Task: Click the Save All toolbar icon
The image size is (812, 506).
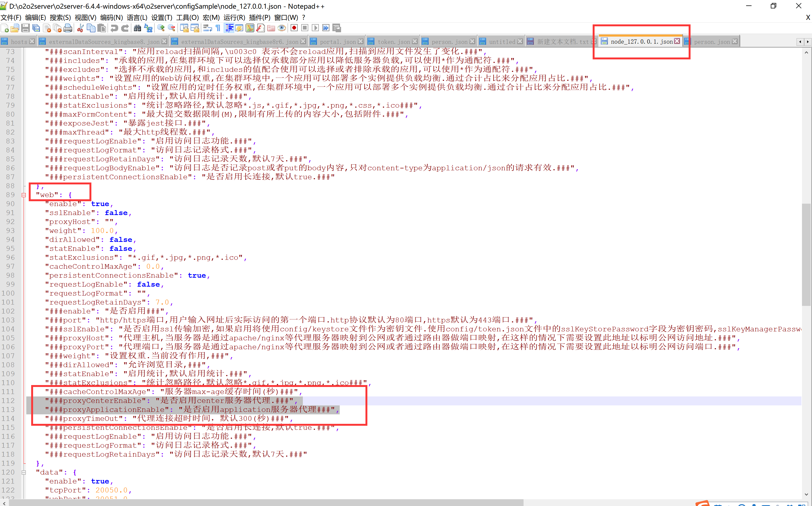Action: [36, 28]
